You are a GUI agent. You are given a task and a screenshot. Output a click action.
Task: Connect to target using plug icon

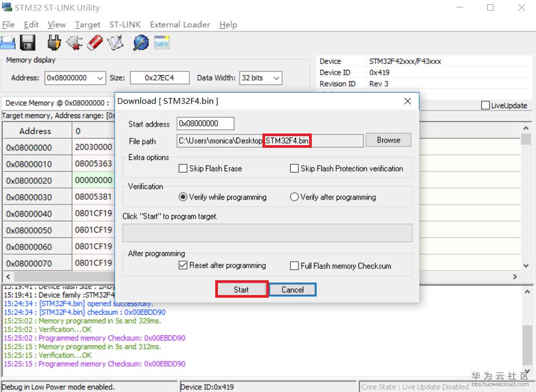tap(54, 43)
